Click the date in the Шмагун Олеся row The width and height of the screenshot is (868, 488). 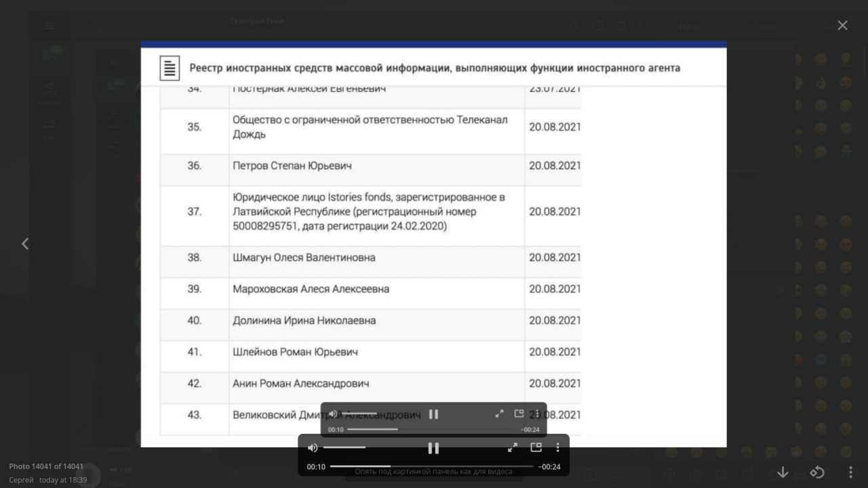pyautogui.click(x=555, y=258)
